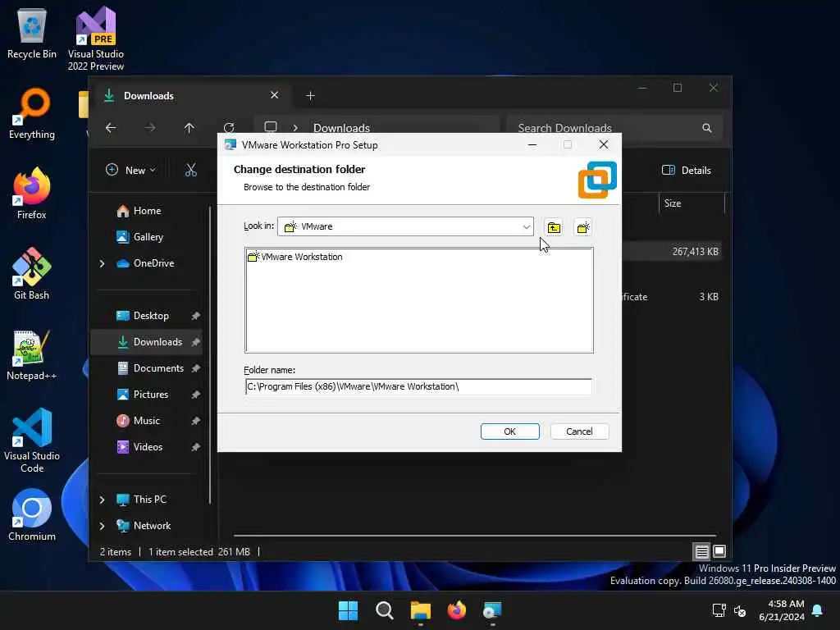840x630 pixels.
Task: Click the Cut scissors icon
Action: pos(190,171)
